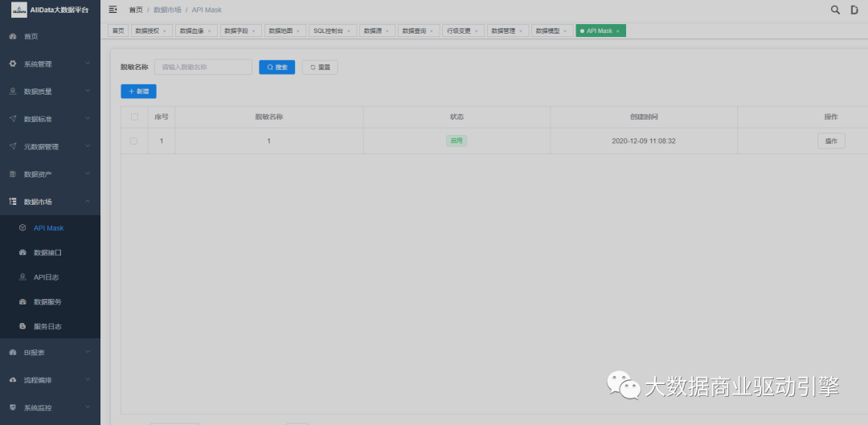Image resolution: width=868 pixels, height=425 pixels.
Task: Click the 首页 dashboard icon in sidebar
Action: click(12, 37)
